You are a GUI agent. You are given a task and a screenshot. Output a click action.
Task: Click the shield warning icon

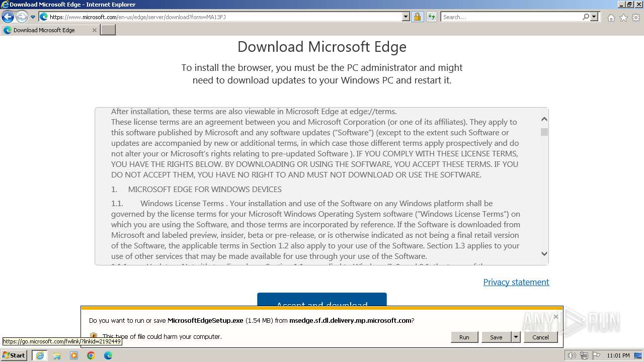click(93, 336)
